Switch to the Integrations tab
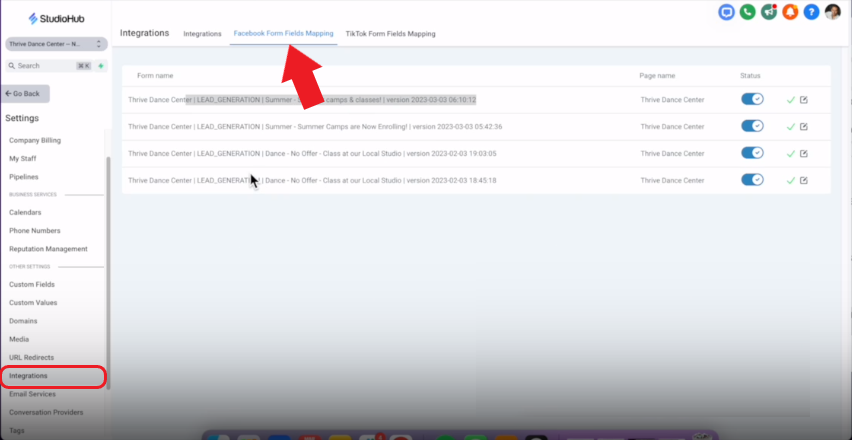This screenshot has height=440, width=852. (202, 34)
